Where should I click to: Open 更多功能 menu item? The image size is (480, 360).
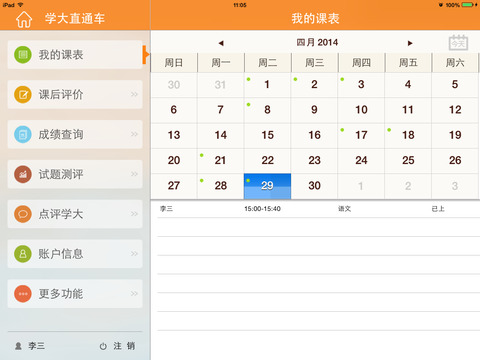(75, 294)
